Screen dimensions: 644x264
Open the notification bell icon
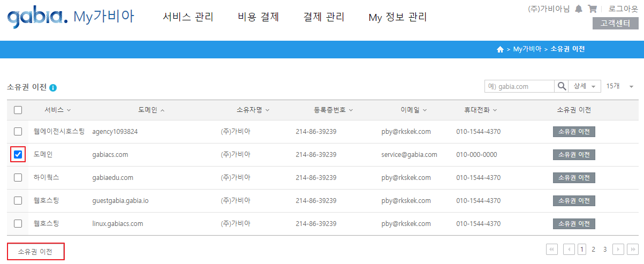tap(579, 9)
